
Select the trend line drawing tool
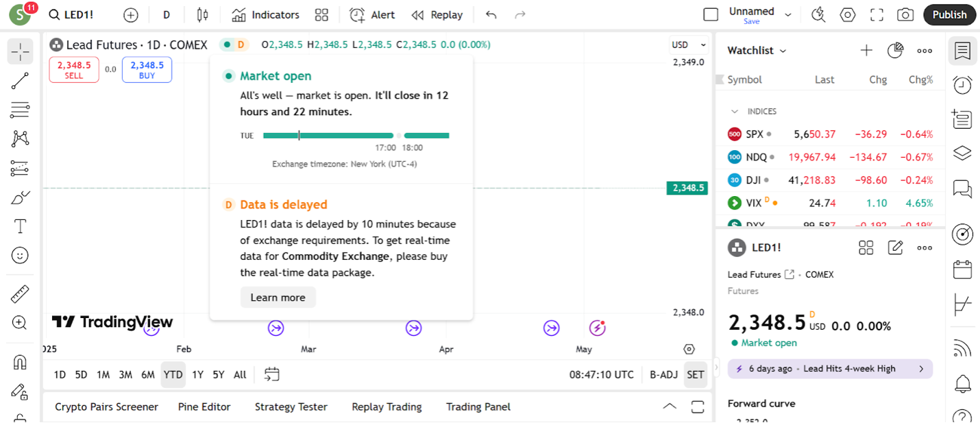[x=20, y=81]
